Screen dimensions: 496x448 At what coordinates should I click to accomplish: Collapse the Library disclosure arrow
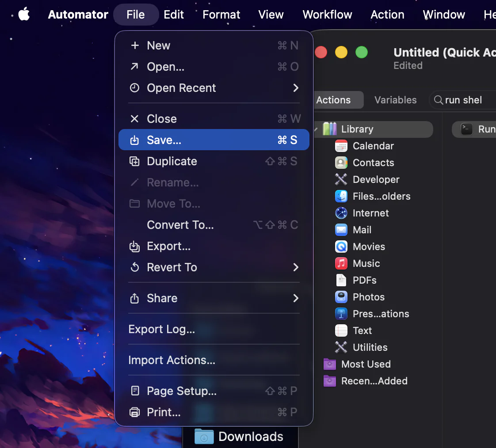[316, 129]
